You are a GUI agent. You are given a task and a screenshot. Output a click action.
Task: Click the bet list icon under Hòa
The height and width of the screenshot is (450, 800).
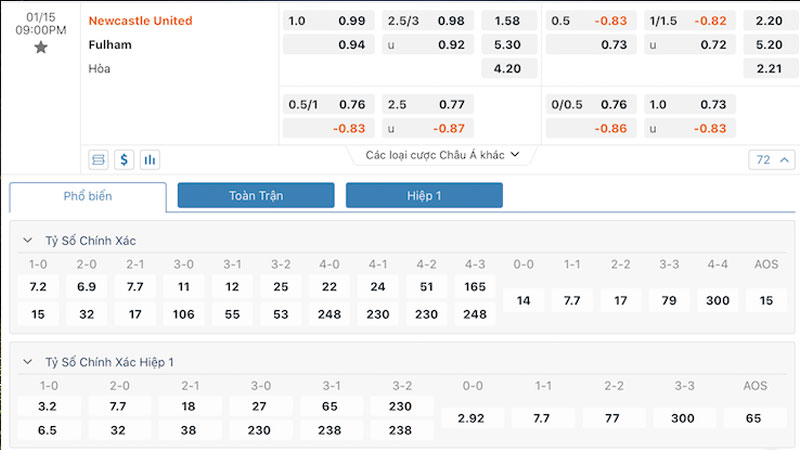[x=99, y=159]
